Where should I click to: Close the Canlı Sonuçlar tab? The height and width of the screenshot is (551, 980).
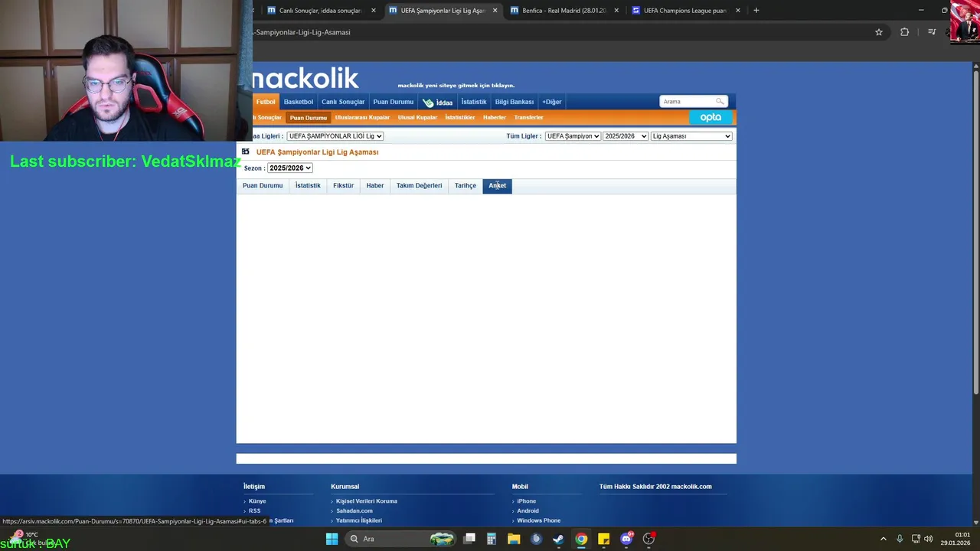coord(374,11)
